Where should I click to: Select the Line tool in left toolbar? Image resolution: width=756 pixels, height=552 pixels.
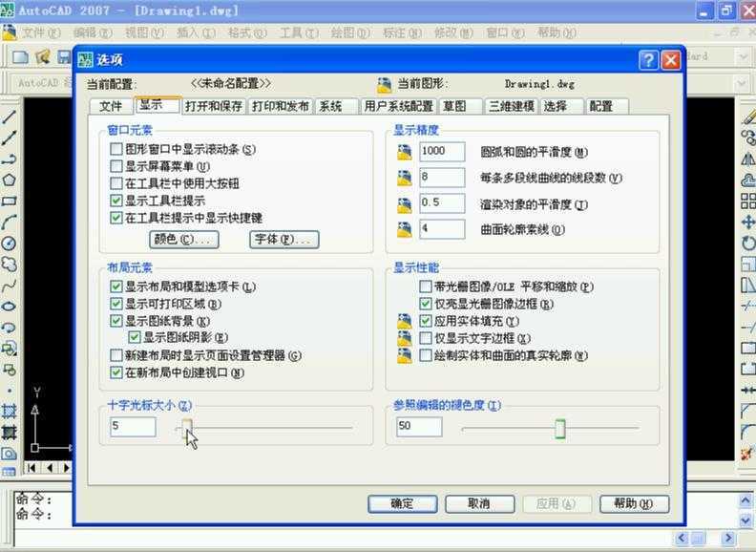(x=10, y=117)
